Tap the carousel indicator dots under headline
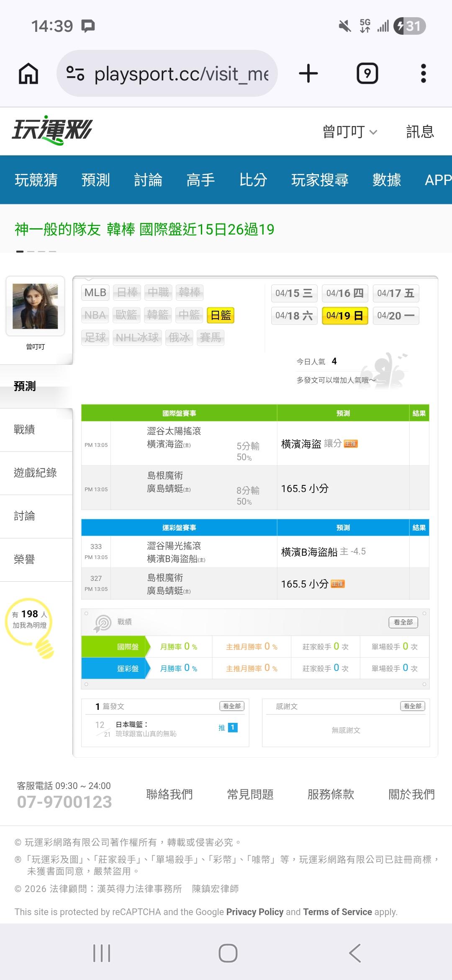452x980 pixels. tap(36, 251)
